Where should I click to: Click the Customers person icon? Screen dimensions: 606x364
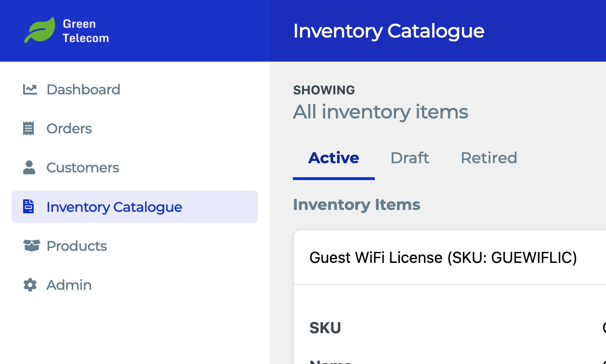[29, 168]
